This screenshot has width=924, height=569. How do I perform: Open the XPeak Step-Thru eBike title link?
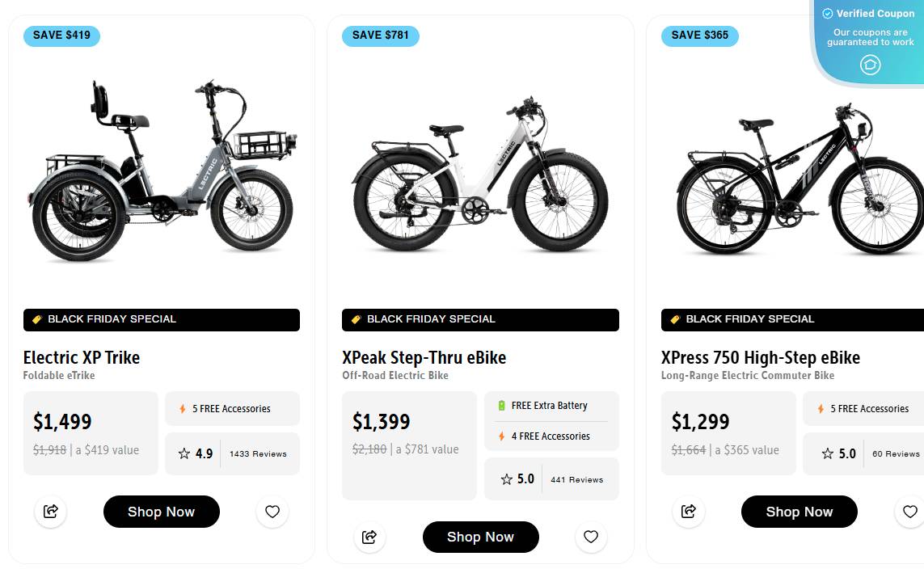tap(424, 357)
